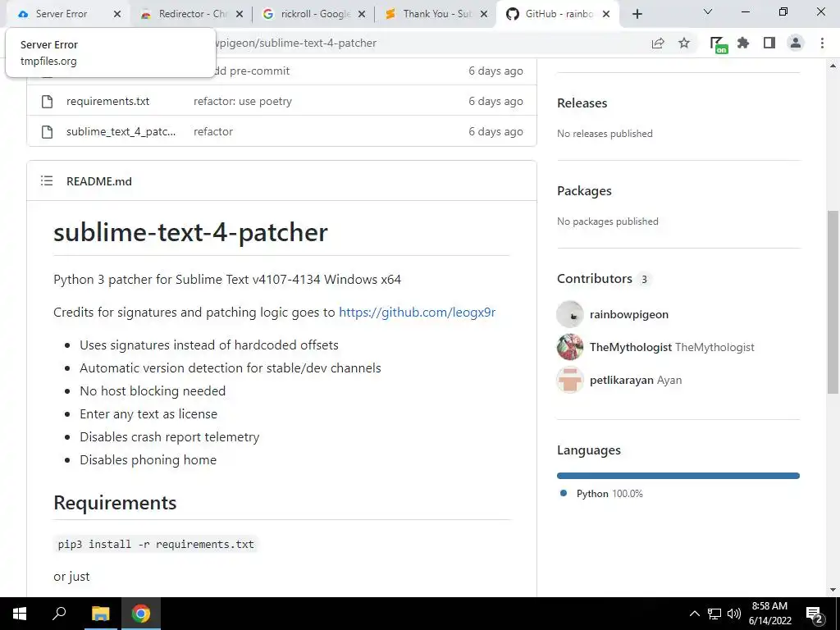840x630 pixels.
Task: Click the 'Requirements' heading in README
Action: pyautogui.click(x=115, y=503)
